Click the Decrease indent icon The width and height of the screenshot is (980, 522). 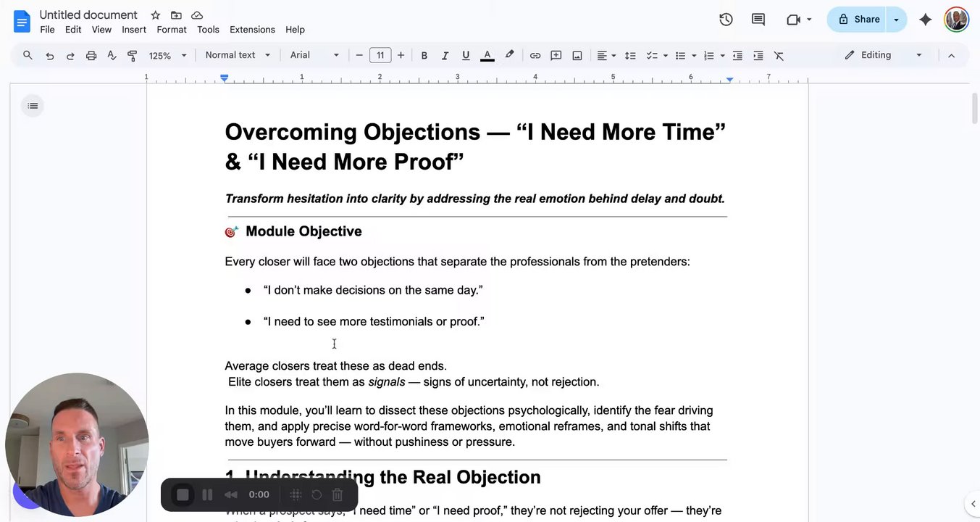[x=737, y=56]
